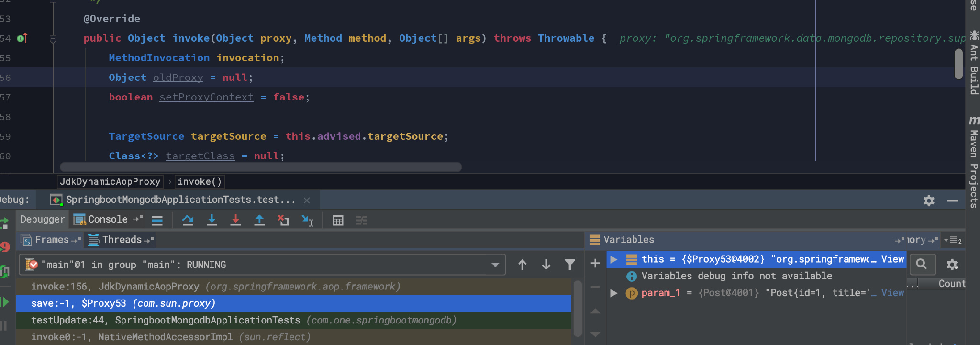This screenshot has width=980, height=345.
Task: Click setProxyContext variable on line 57
Action: 207,97
